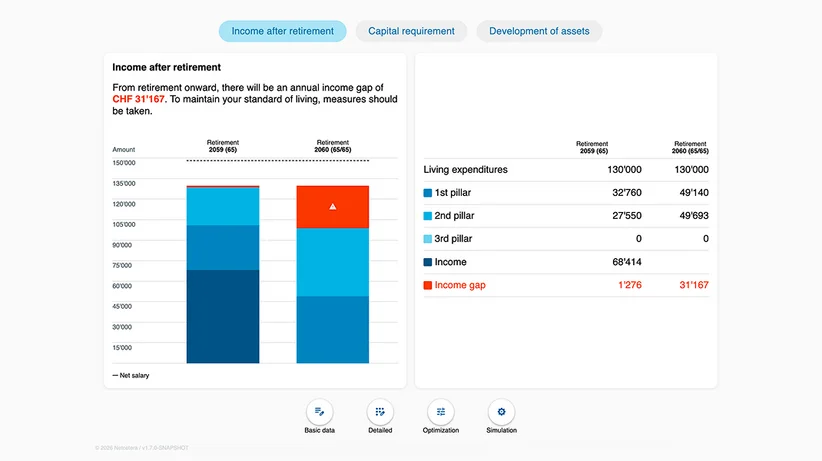Open the Simulation gear icon

(x=501, y=412)
